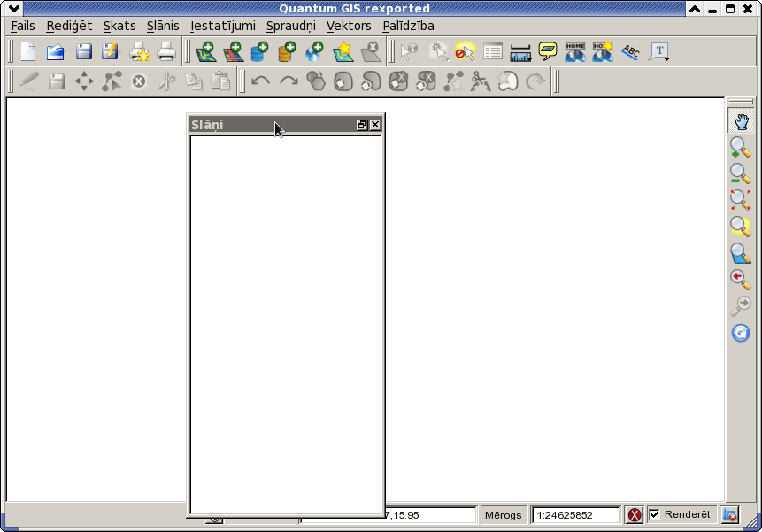Click the Show Bookmarks HOME icon

click(x=575, y=51)
